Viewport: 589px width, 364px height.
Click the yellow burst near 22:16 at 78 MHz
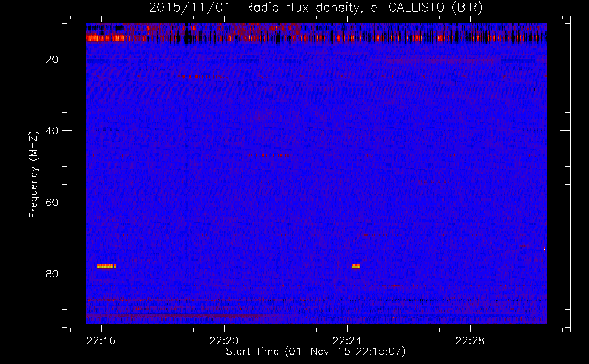point(107,266)
